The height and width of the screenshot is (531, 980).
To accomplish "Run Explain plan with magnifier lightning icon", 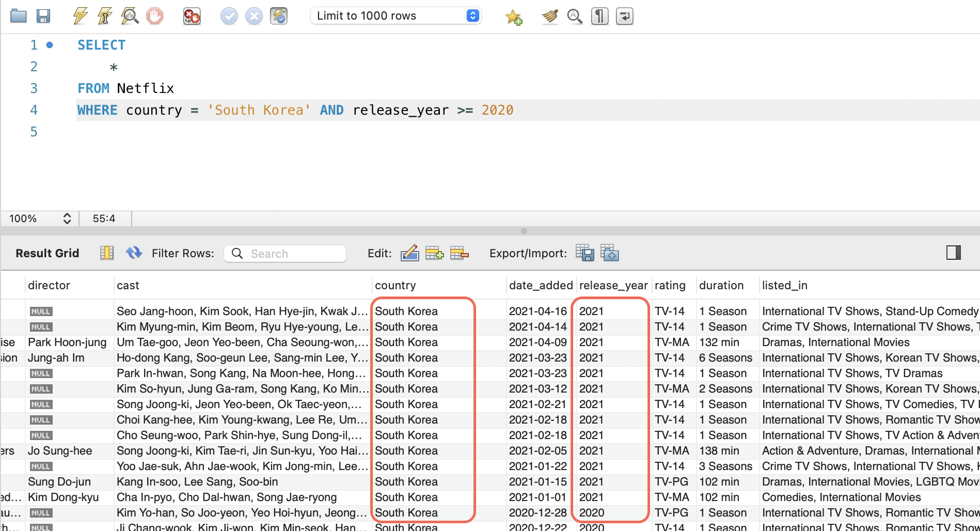I will pyautogui.click(x=130, y=16).
